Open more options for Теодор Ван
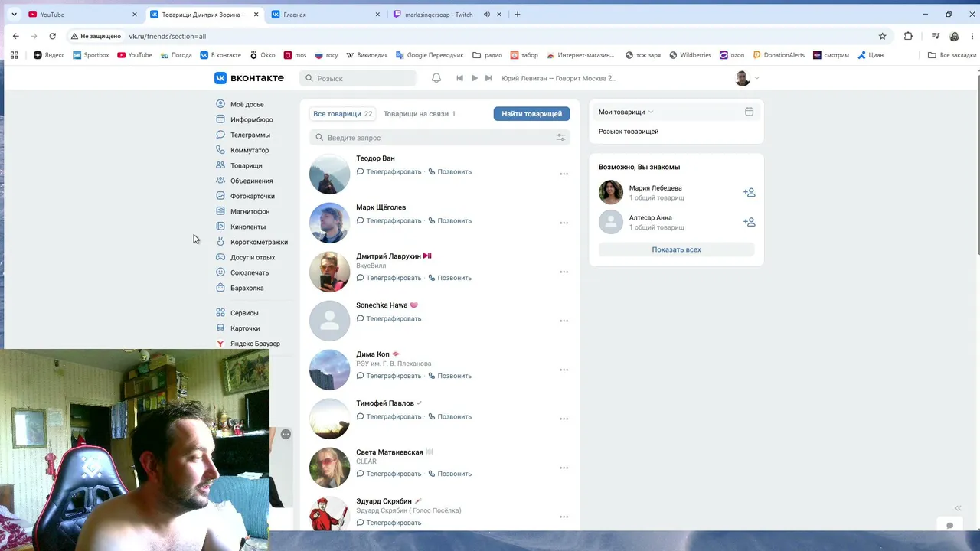Screen dimensions: 980x551 click(x=564, y=174)
